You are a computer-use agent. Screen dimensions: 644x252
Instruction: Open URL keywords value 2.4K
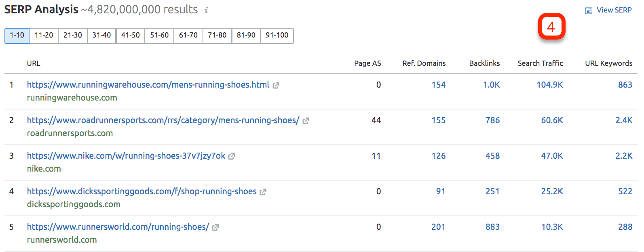coord(624,120)
